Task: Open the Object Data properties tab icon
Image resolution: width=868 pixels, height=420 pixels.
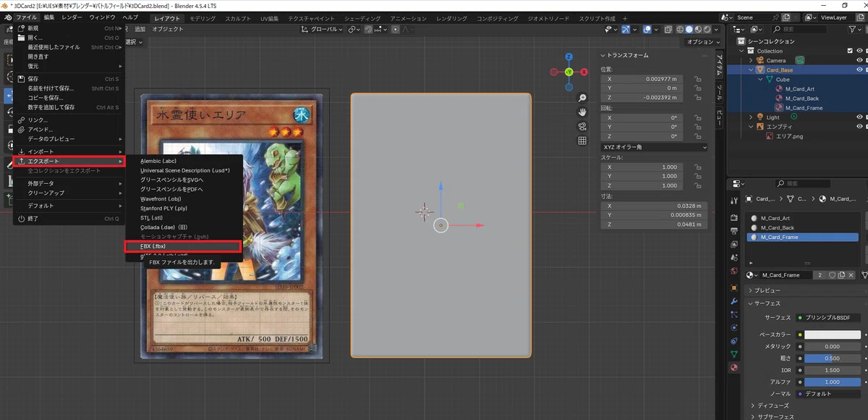Action: [733, 354]
